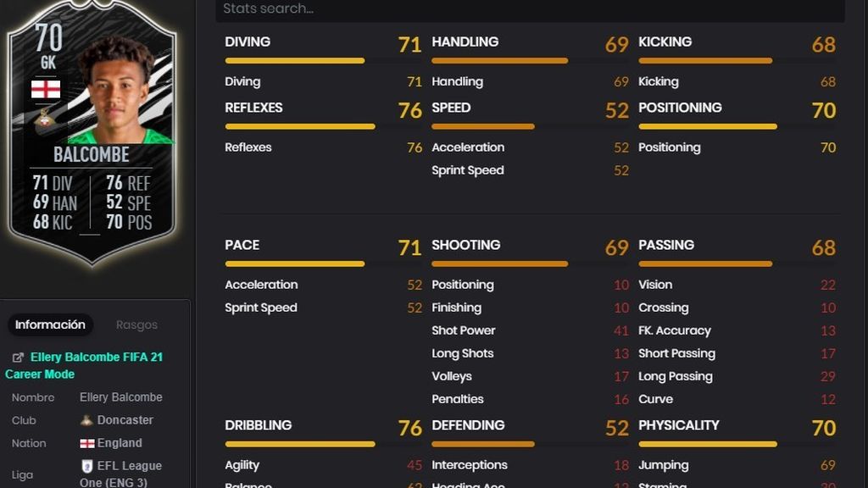Image resolution: width=868 pixels, height=488 pixels.
Task: Select the Información tab
Action: [x=50, y=324]
